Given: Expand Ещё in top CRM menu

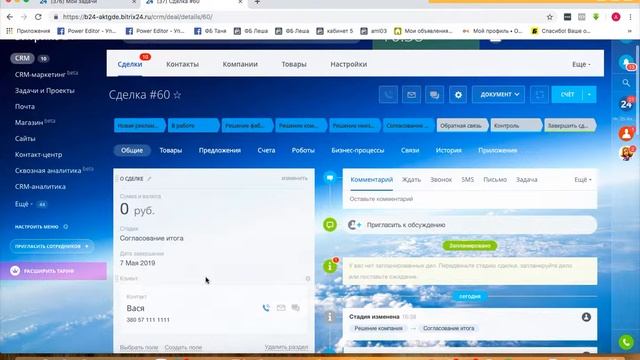Looking at the screenshot, I should (581, 64).
